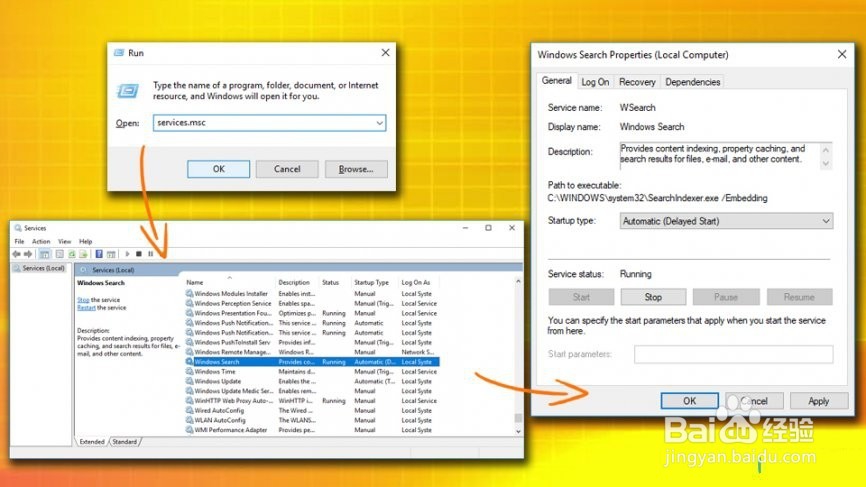Switch to the Dependencies tab
866x487 pixels.
tap(693, 82)
